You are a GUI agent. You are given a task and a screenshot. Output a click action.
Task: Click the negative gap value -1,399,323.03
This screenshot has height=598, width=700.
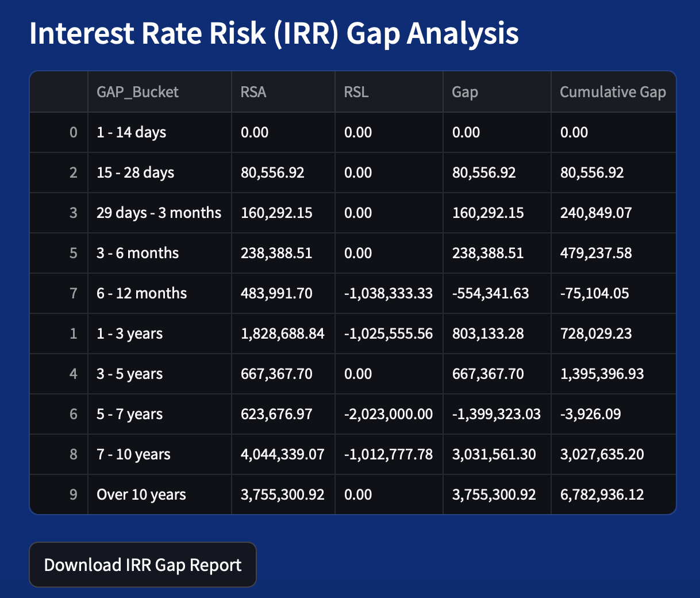(x=494, y=413)
